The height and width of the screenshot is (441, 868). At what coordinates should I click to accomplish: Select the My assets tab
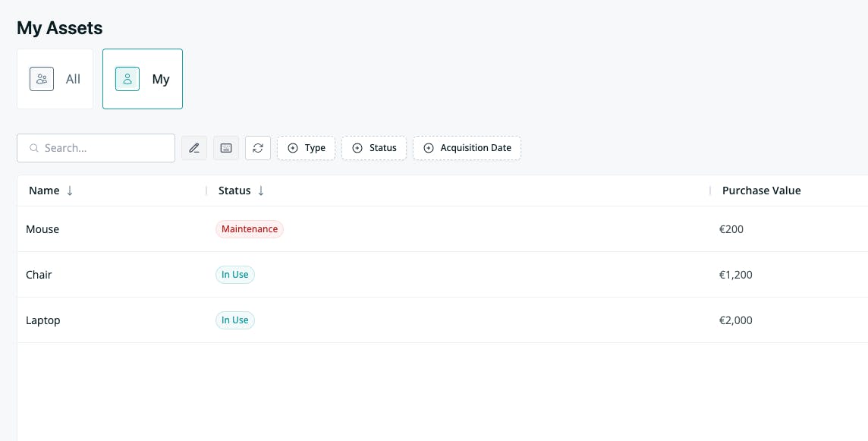[143, 79]
